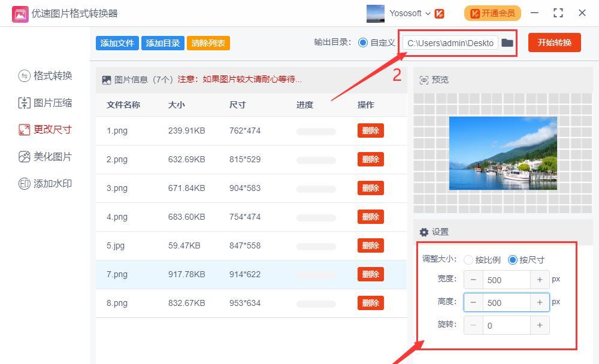Select the 1.png file name
Viewport: 599px width, 364px height.
117,131
